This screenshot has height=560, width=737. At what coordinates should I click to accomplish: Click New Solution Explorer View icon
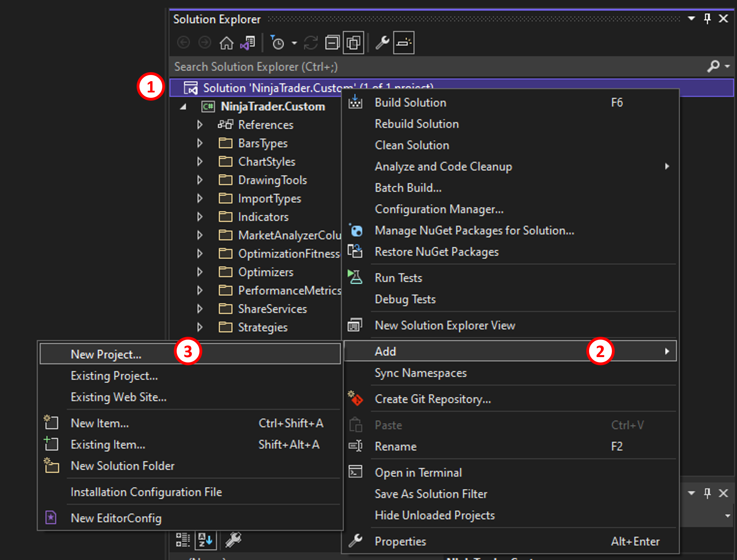(355, 325)
